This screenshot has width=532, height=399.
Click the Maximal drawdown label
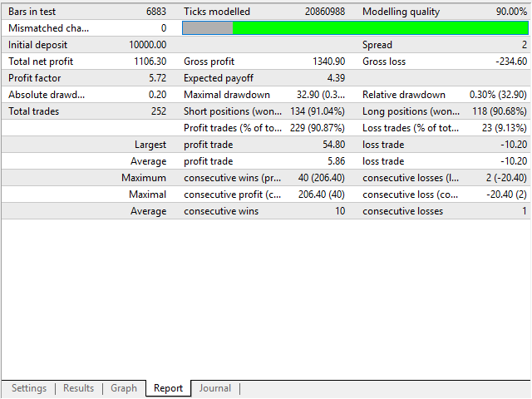(x=227, y=95)
